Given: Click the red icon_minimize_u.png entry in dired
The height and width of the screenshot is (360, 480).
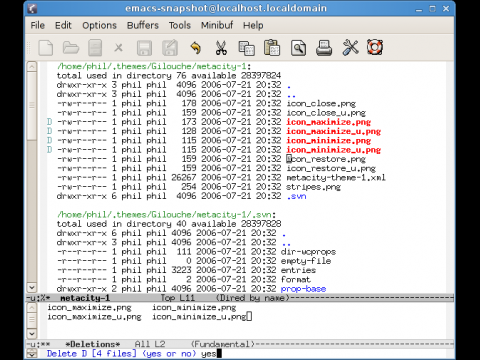Looking at the screenshot, I should tap(334, 150).
